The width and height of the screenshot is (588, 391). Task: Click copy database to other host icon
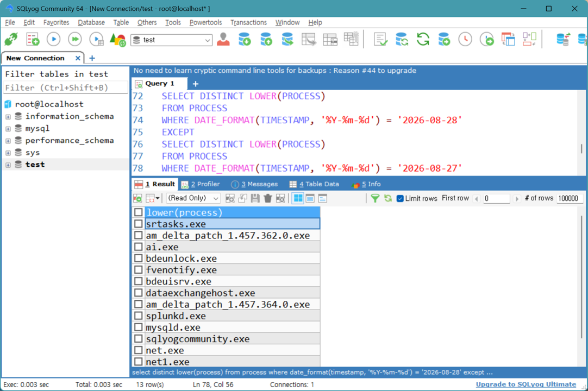287,39
